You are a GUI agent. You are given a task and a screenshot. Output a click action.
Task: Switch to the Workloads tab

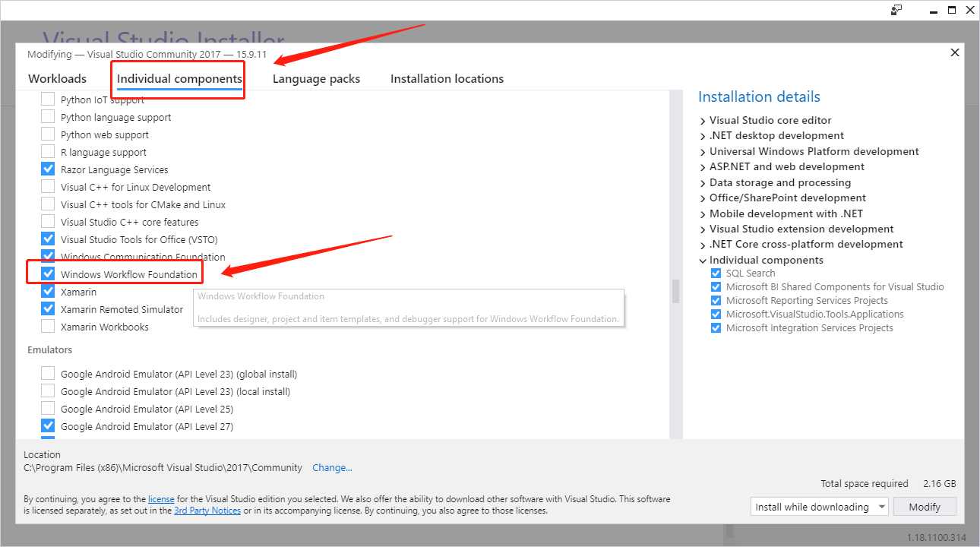pyautogui.click(x=57, y=78)
